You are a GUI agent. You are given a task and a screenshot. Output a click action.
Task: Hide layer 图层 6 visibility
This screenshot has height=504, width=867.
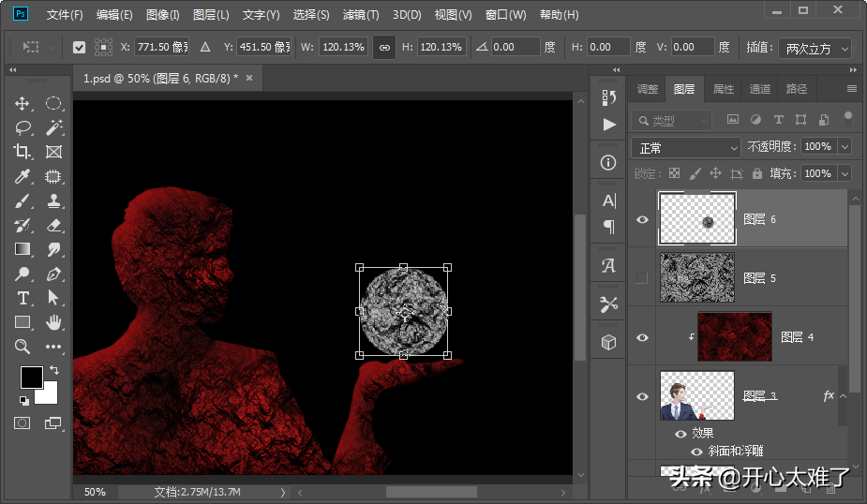point(642,219)
